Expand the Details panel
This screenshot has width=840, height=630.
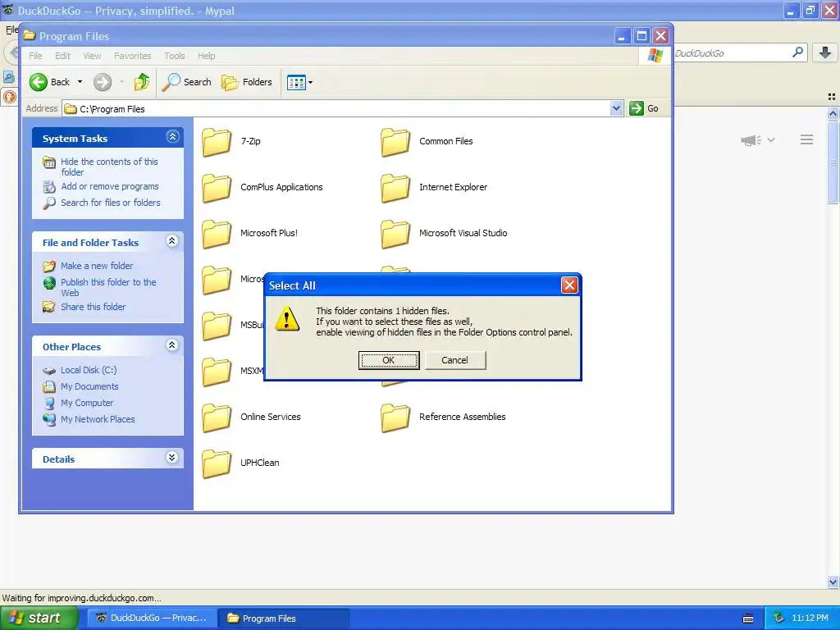172,458
